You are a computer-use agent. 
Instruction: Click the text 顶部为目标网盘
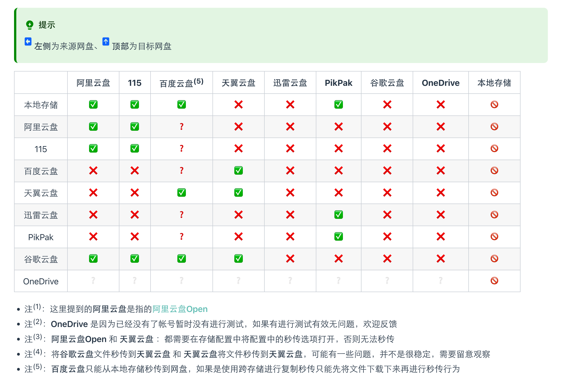[x=142, y=46]
